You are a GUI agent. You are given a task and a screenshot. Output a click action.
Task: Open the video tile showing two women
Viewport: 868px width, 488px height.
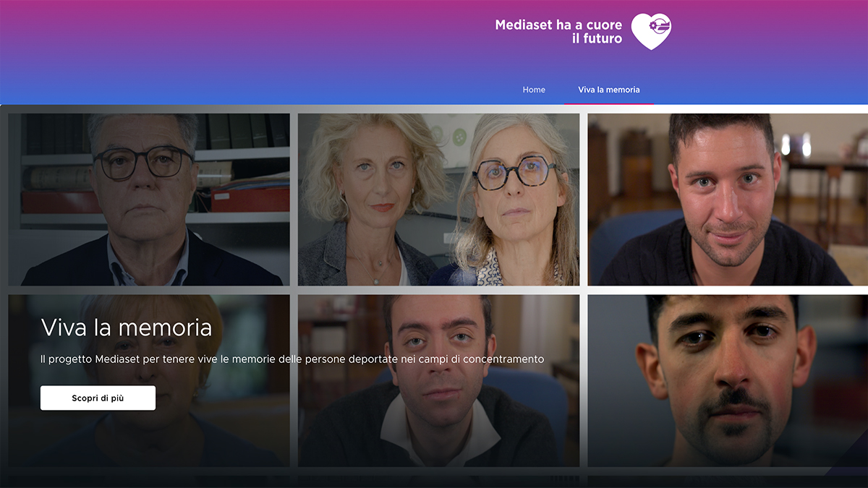(438, 199)
